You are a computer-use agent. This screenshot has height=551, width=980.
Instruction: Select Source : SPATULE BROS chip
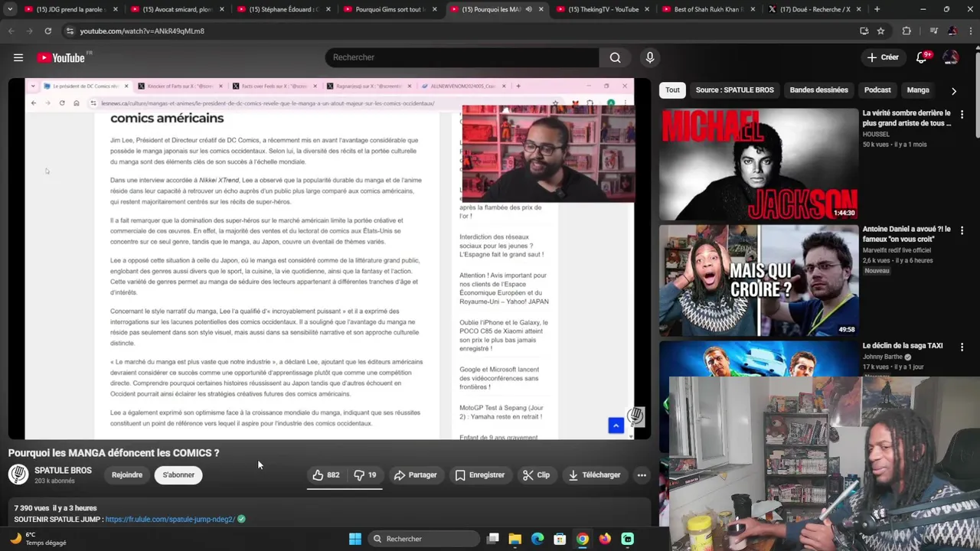coord(734,90)
